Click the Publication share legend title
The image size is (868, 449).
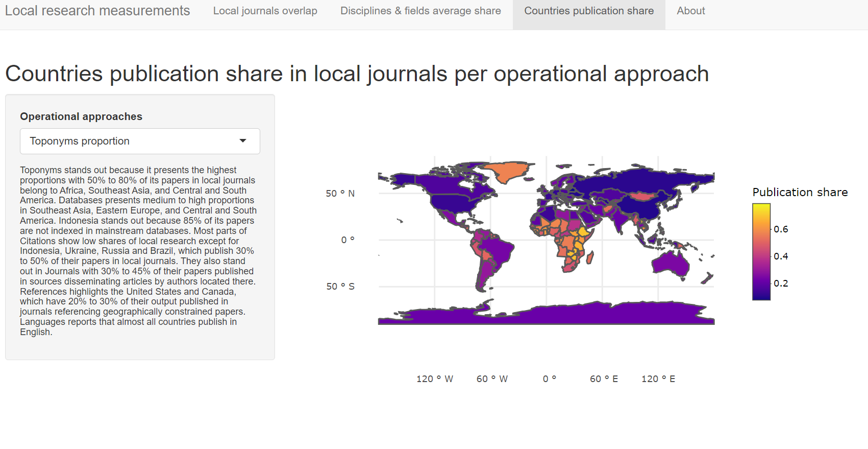point(800,192)
